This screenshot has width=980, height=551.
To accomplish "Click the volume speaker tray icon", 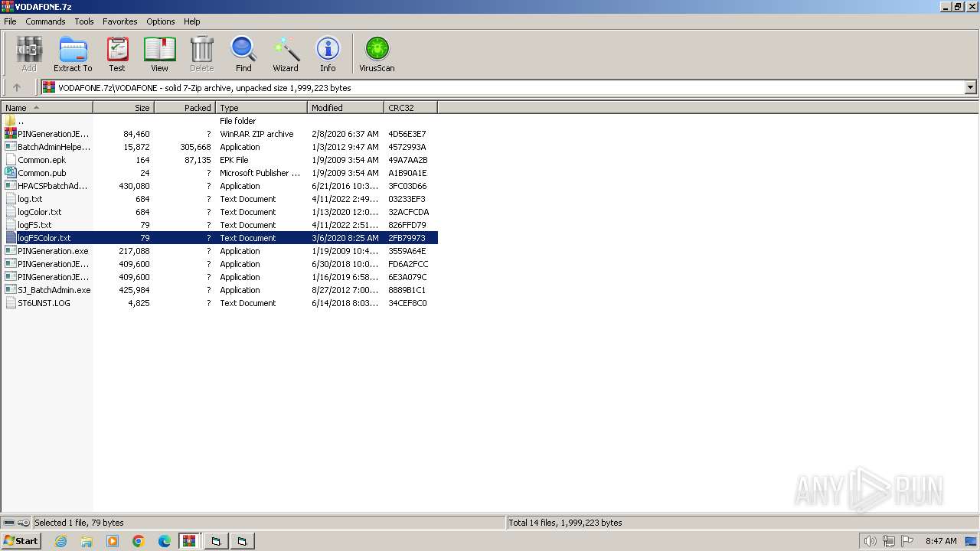I will pos(870,541).
